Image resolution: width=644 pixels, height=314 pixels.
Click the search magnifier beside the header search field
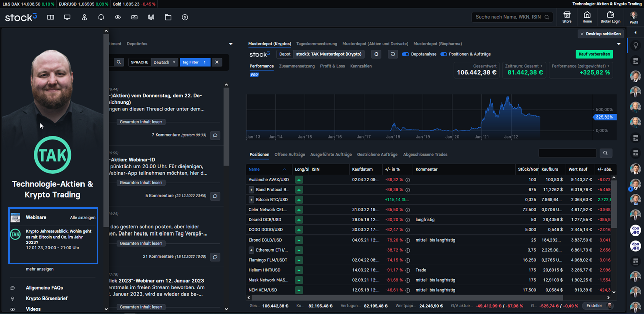coord(547,17)
